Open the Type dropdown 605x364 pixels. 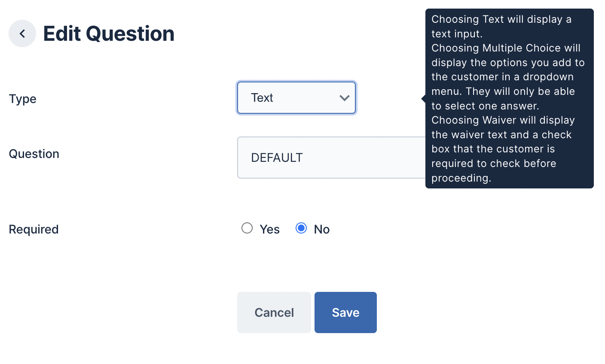pyautogui.click(x=296, y=98)
